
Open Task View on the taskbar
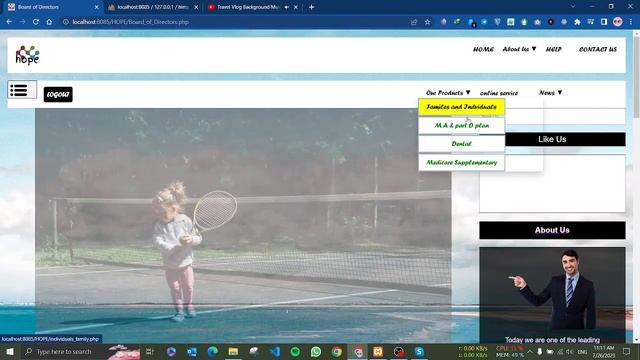tap(150, 351)
